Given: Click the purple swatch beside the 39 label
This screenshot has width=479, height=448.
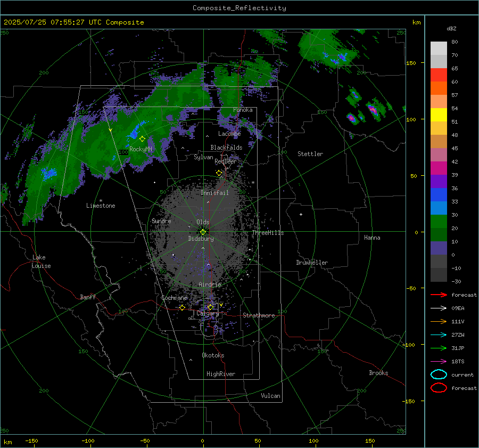Looking at the screenshot, I should coord(439,182).
